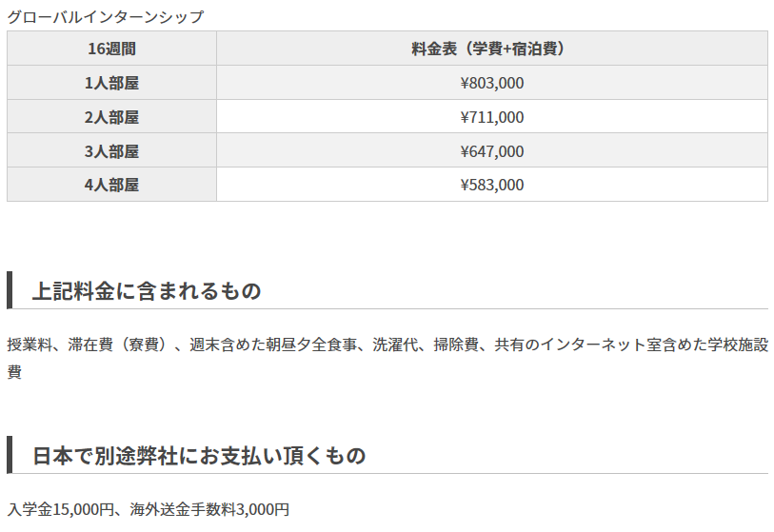The height and width of the screenshot is (532, 774).
Task: Select the 2人部屋 row label
Action: point(111,117)
